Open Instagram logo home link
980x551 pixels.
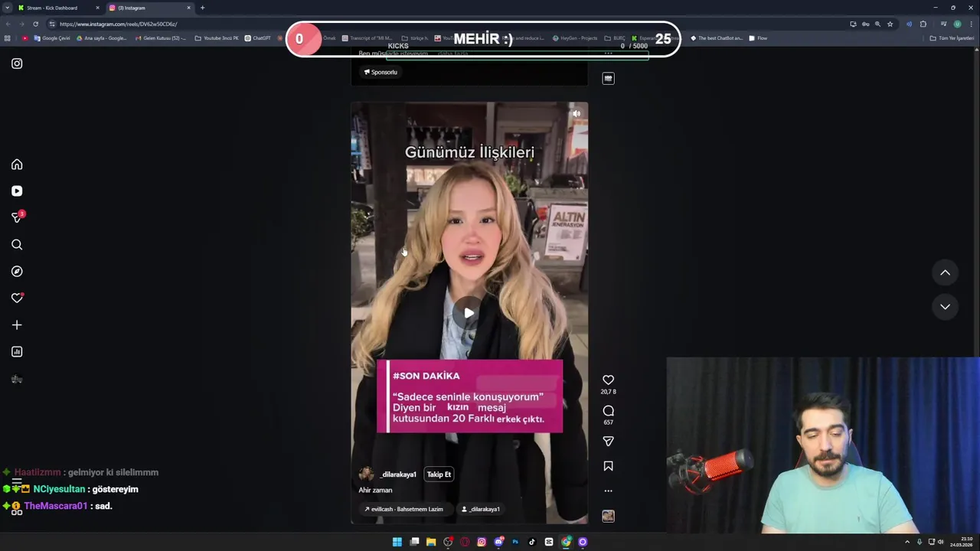[17, 64]
